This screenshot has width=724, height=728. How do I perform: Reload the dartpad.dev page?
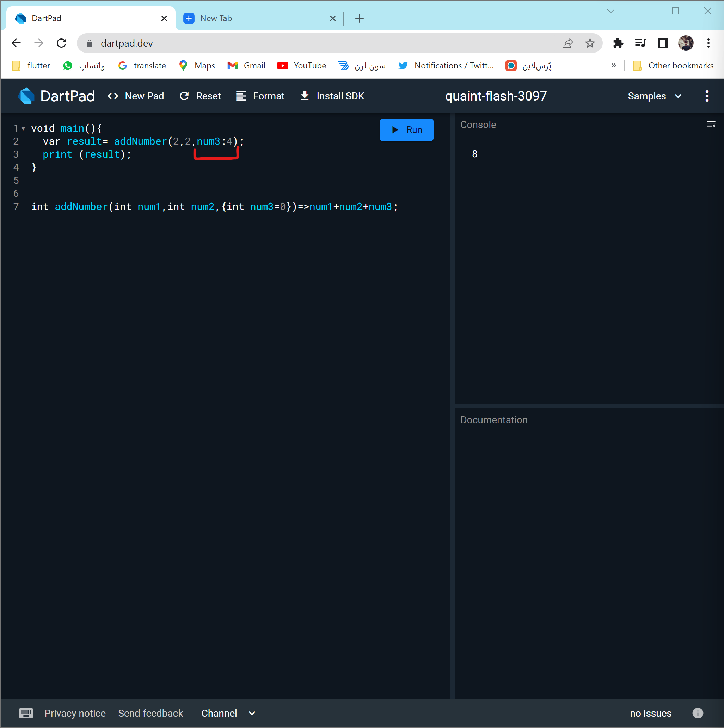coord(61,43)
